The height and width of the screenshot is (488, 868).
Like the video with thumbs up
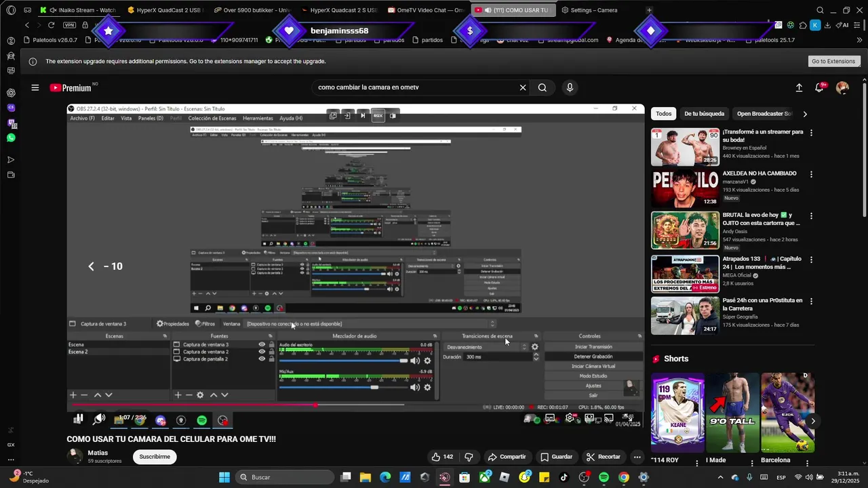point(442,457)
